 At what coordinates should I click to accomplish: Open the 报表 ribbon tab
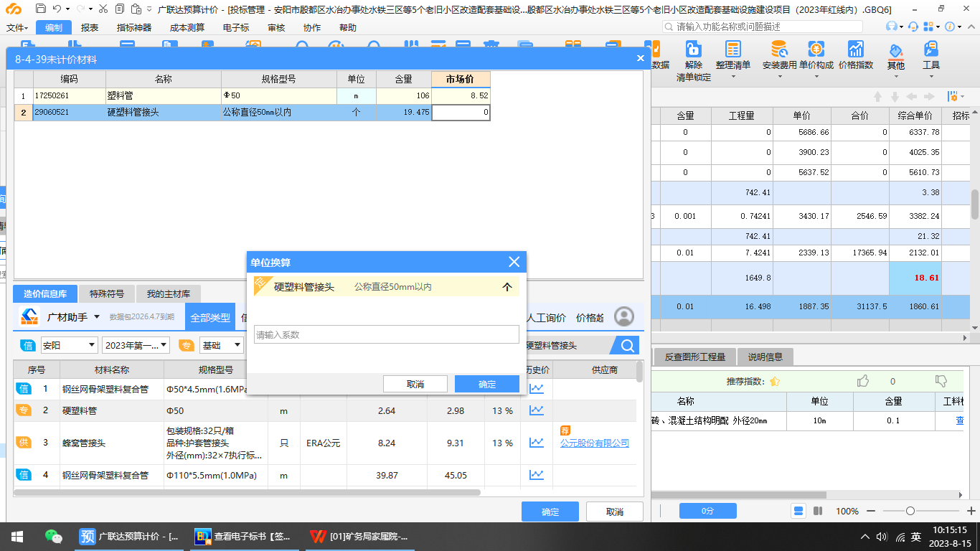[90, 27]
